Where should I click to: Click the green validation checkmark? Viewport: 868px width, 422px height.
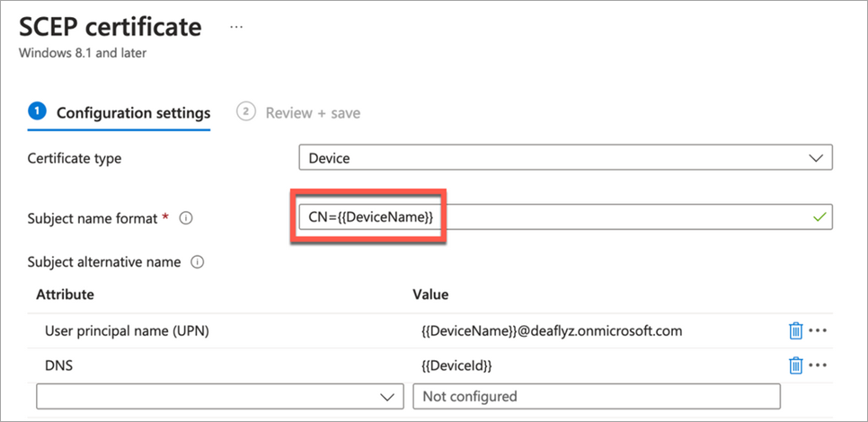[818, 217]
